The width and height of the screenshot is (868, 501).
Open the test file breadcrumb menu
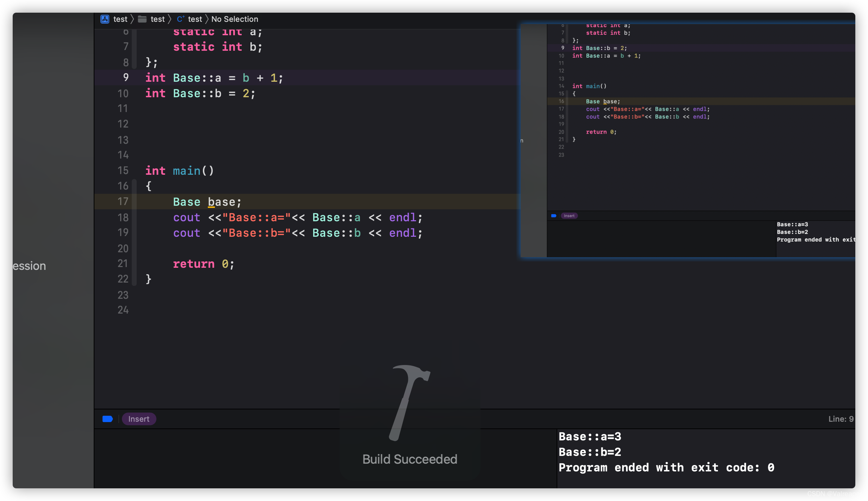click(195, 19)
